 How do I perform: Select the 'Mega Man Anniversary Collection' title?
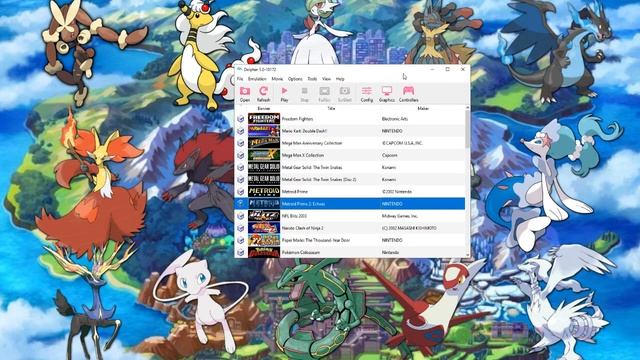point(312,143)
